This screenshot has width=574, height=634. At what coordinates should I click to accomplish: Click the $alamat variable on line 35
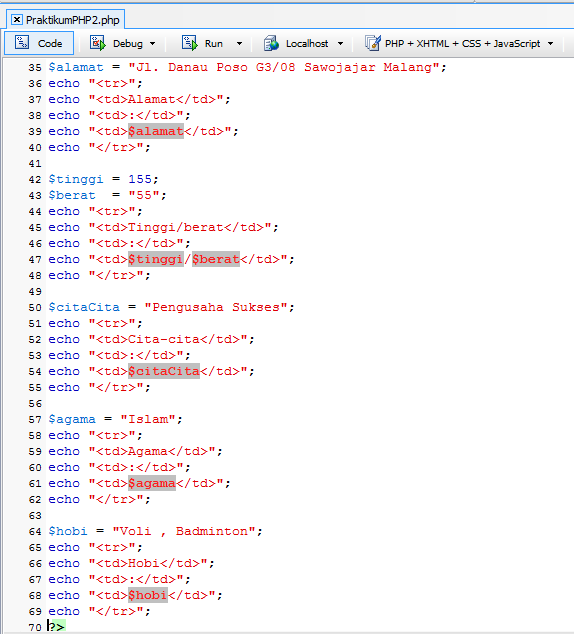click(76, 67)
